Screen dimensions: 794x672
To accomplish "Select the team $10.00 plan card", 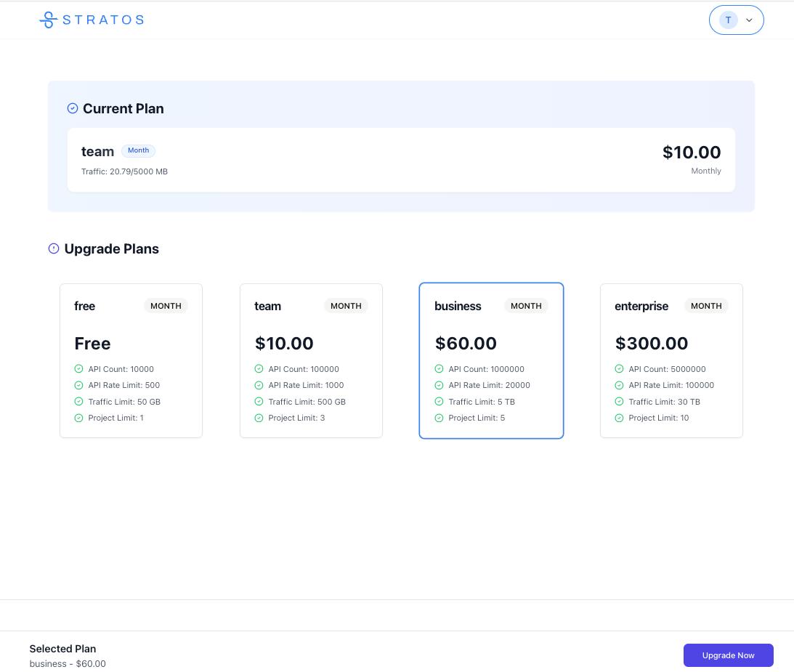I will pos(311,360).
